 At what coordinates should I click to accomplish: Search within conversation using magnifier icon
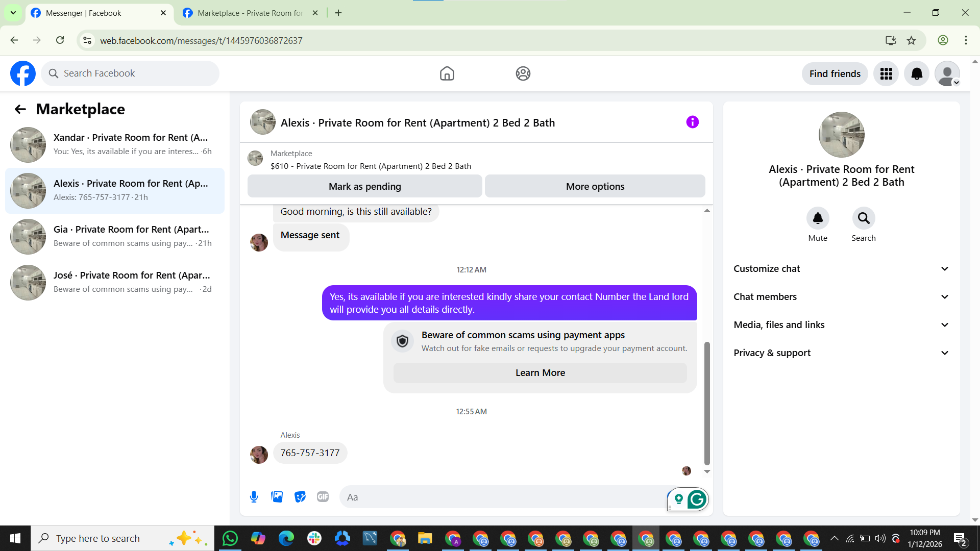(863, 218)
